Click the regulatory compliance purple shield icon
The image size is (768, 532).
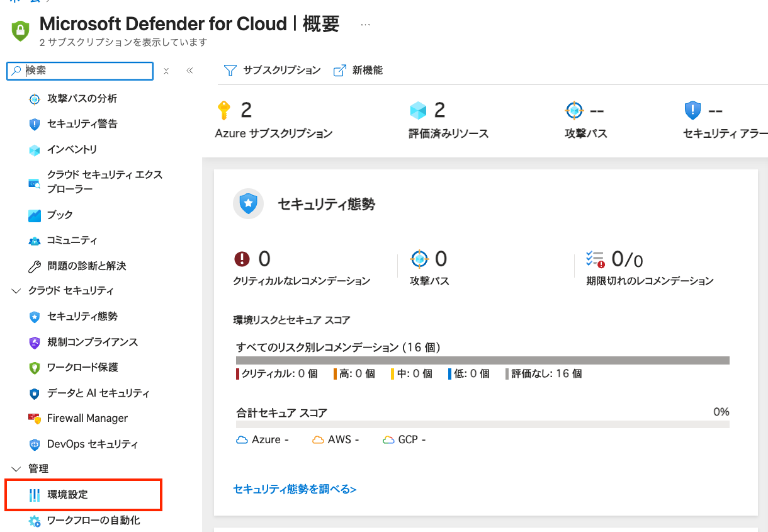[35, 342]
